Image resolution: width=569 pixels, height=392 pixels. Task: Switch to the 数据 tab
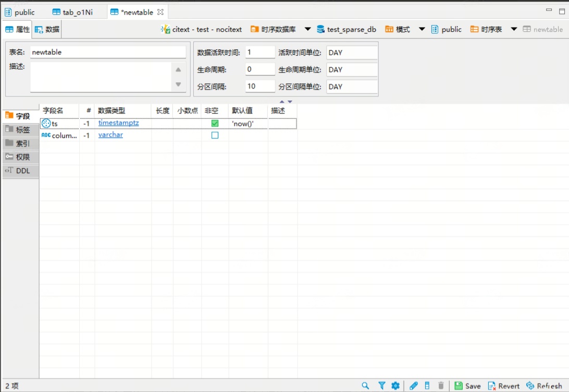click(x=47, y=29)
